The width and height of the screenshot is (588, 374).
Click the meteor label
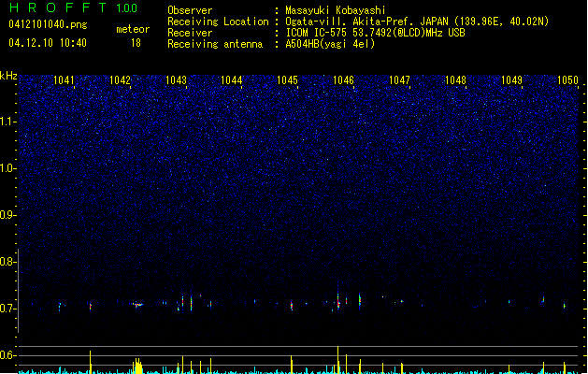pos(133,29)
